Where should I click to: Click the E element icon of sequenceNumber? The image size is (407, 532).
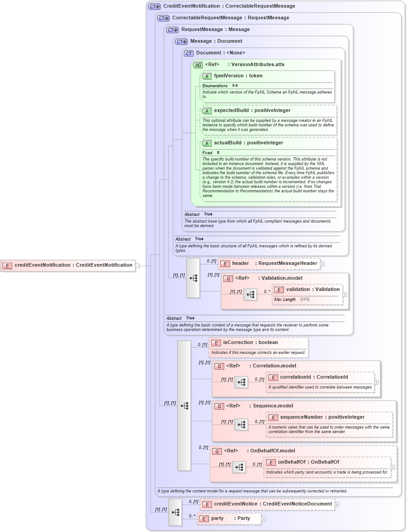(x=273, y=418)
